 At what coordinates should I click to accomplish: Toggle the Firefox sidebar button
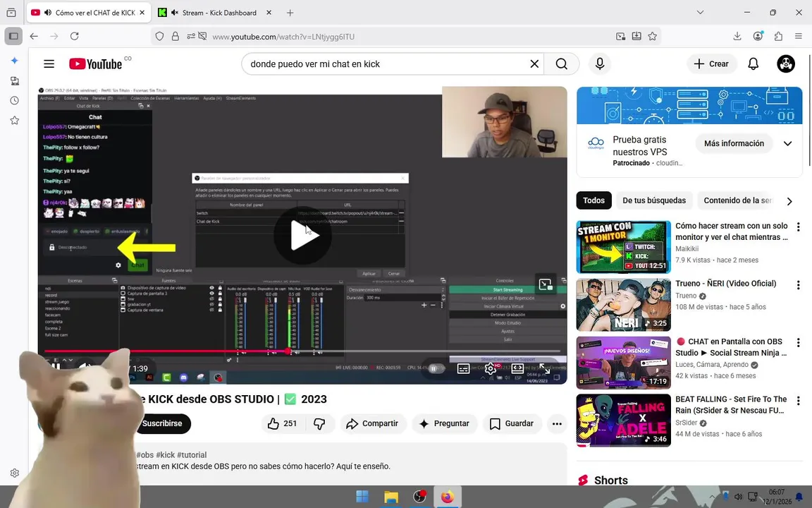[14, 36]
